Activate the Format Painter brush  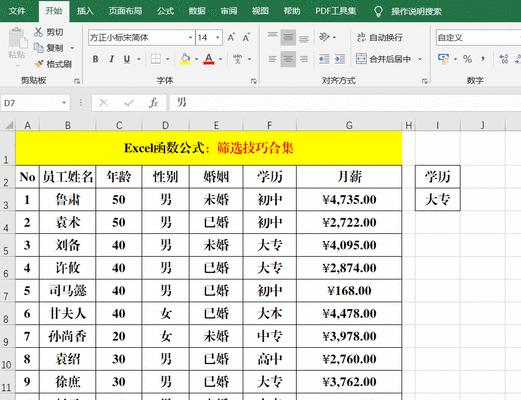(39, 63)
